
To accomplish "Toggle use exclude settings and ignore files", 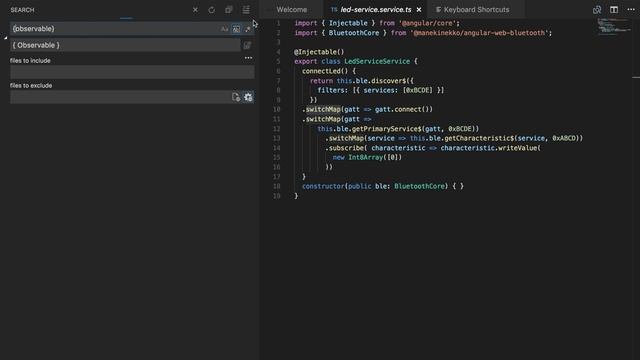I will 248,97.
